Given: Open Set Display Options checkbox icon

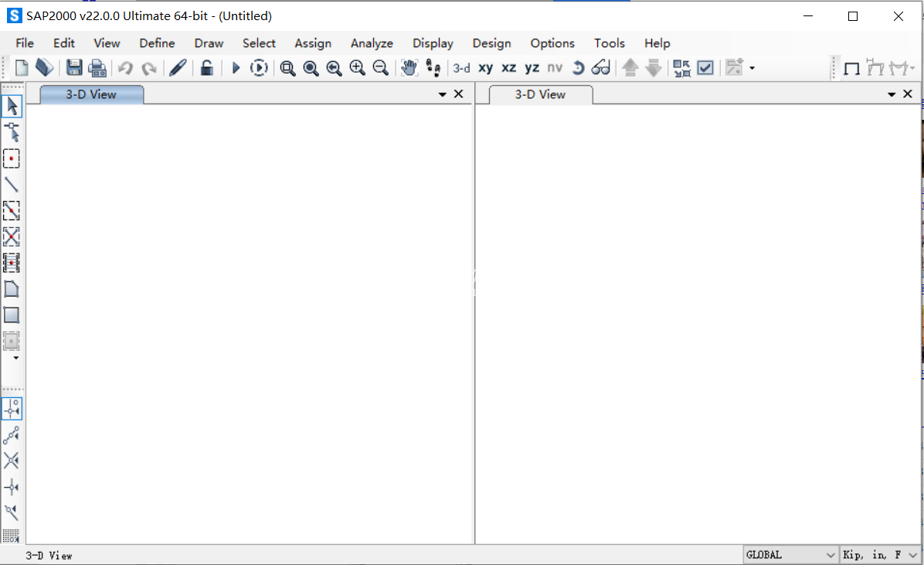Looking at the screenshot, I should click(705, 68).
